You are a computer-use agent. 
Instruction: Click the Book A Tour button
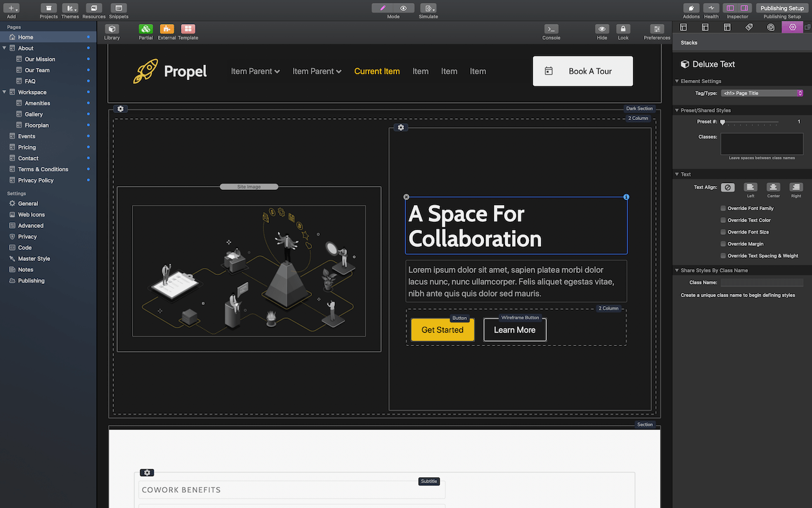tap(582, 70)
